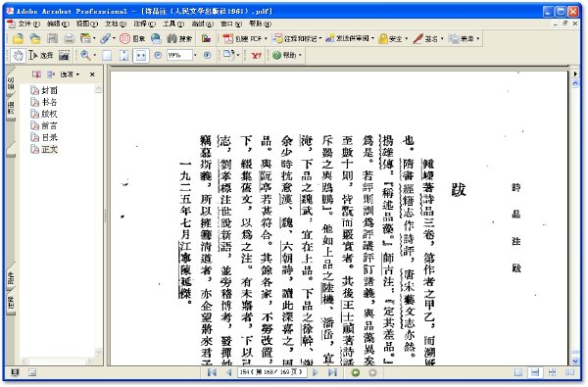
Task: Open 搜索 with the binoculars icon
Action: click(x=179, y=38)
